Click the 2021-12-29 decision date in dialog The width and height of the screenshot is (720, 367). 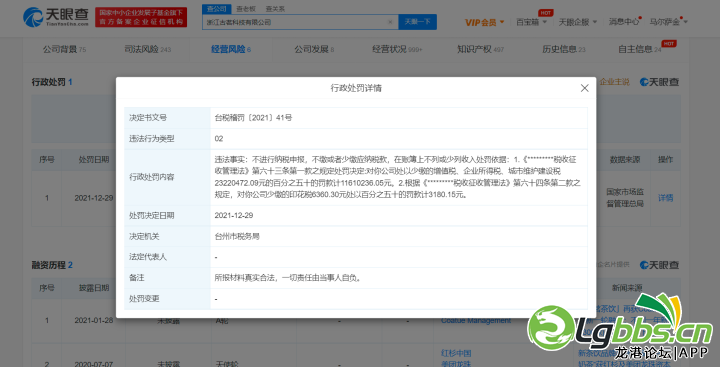(x=234, y=215)
